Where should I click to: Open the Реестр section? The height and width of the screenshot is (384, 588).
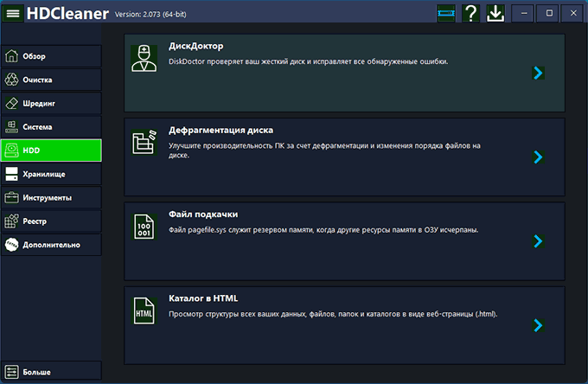click(x=51, y=221)
